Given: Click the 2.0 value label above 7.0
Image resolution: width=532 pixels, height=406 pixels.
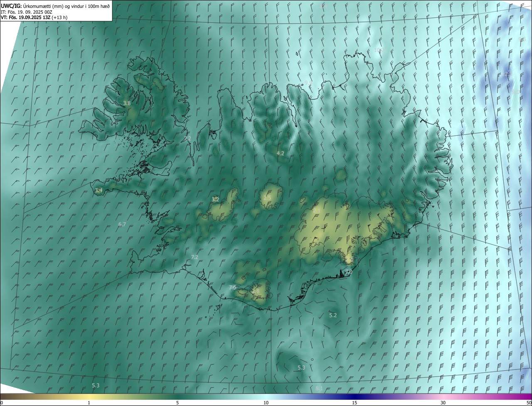Looking at the screenshot, I should (x=349, y=260).
